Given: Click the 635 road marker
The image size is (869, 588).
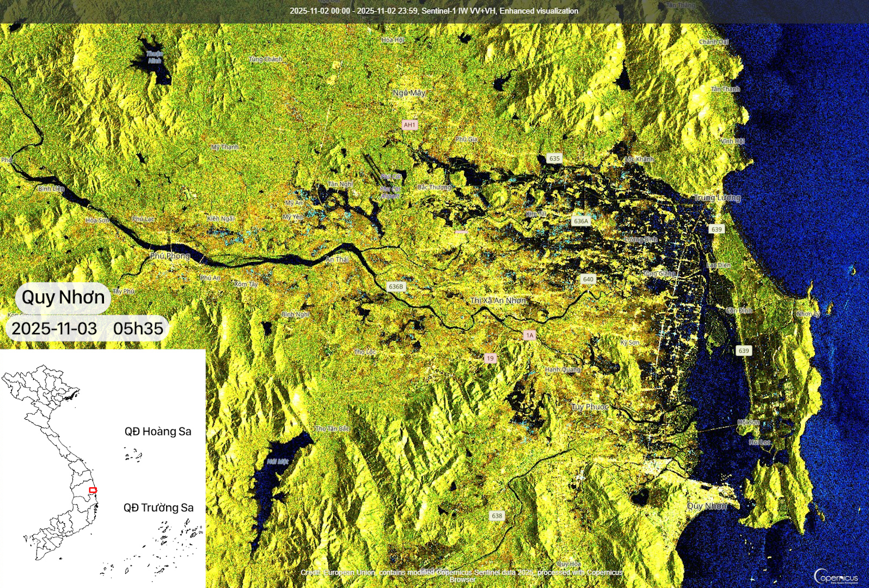Looking at the screenshot, I should coord(554,158).
